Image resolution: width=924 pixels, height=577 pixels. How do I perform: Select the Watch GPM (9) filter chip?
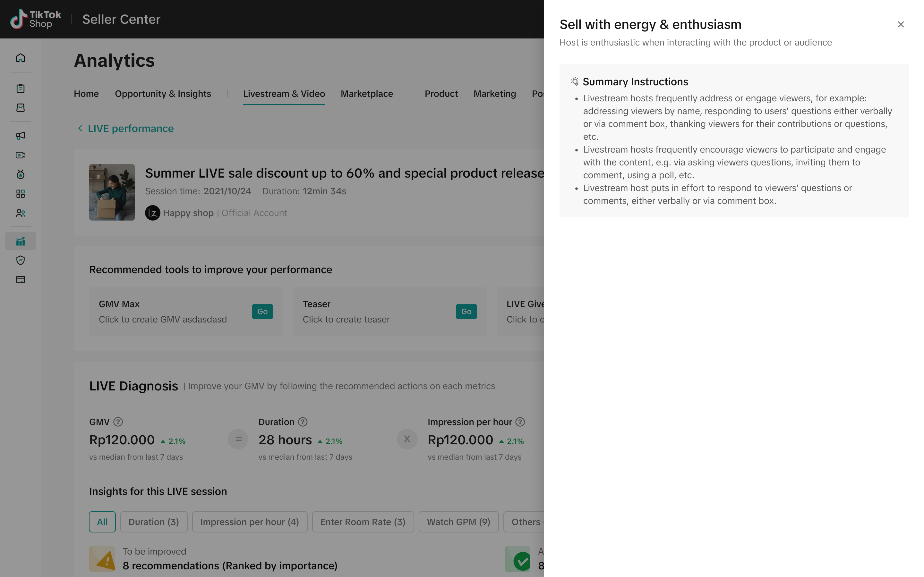[x=458, y=522]
